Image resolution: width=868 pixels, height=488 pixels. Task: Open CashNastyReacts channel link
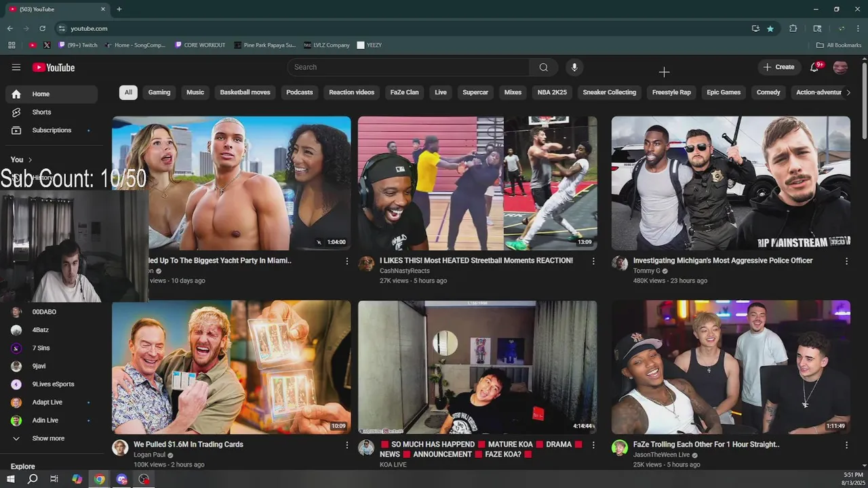tap(405, 270)
